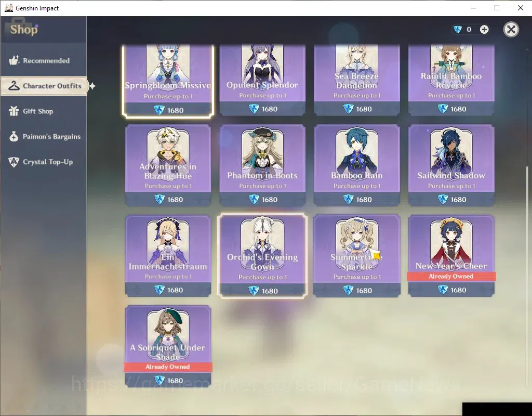Select the Character Outfits tab

[x=44, y=86]
